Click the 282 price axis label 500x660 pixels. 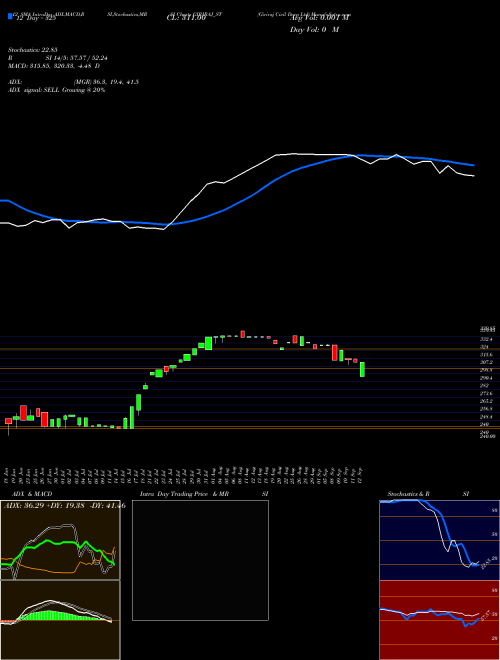click(484, 385)
